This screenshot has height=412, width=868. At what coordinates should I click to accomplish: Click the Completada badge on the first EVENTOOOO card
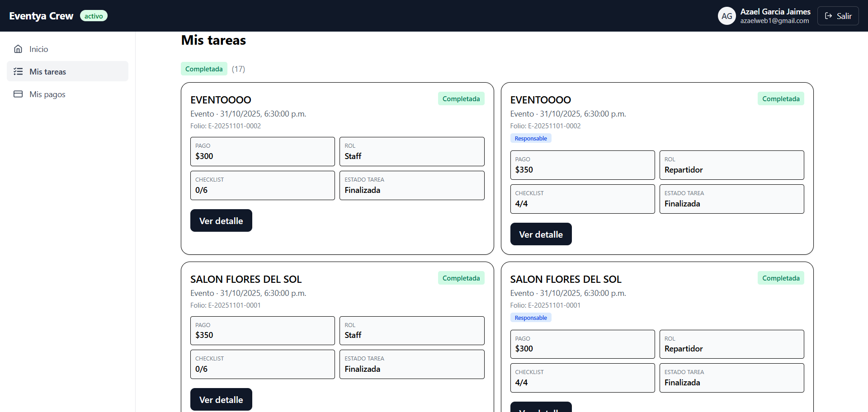[461, 98]
